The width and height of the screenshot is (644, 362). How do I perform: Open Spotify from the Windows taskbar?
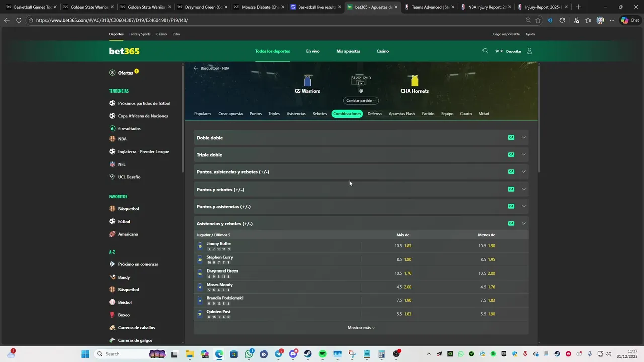click(x=323, y=354)
